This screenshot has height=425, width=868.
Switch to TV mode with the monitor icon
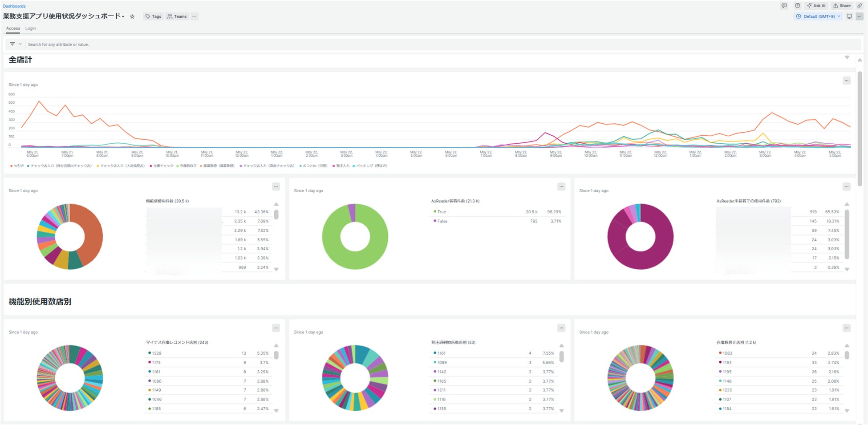click(x=849, y=16)
